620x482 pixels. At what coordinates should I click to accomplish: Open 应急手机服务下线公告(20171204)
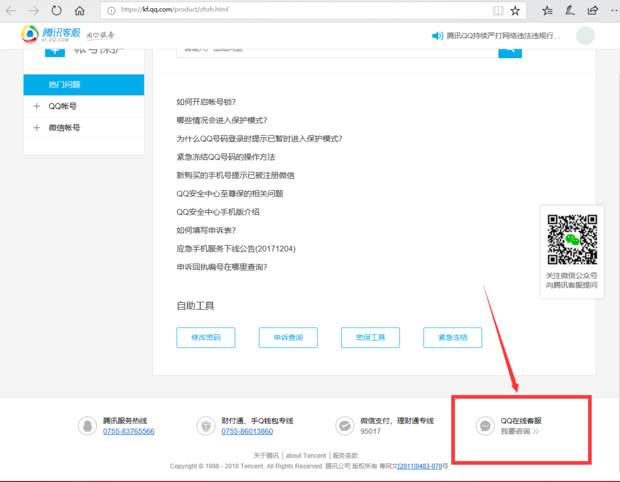click(236, 249)
